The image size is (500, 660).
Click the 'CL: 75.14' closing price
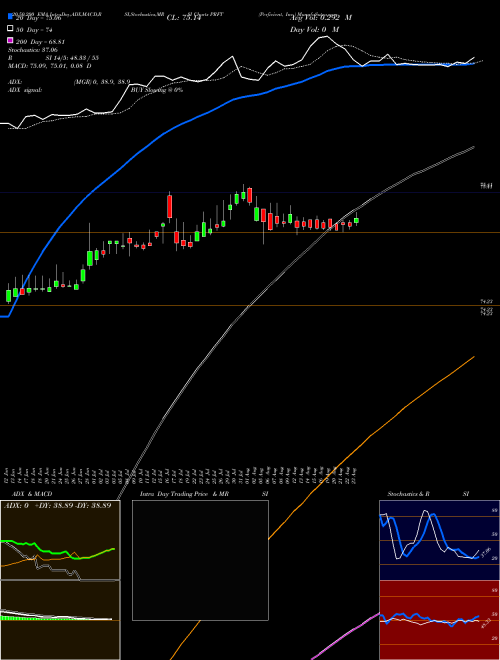(x=184, y=18)
